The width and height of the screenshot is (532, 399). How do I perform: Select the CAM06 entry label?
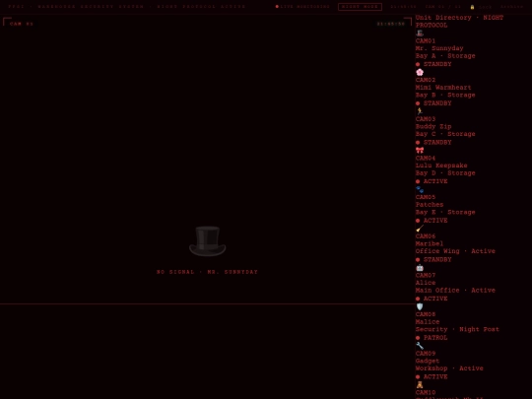click(426, 235)
